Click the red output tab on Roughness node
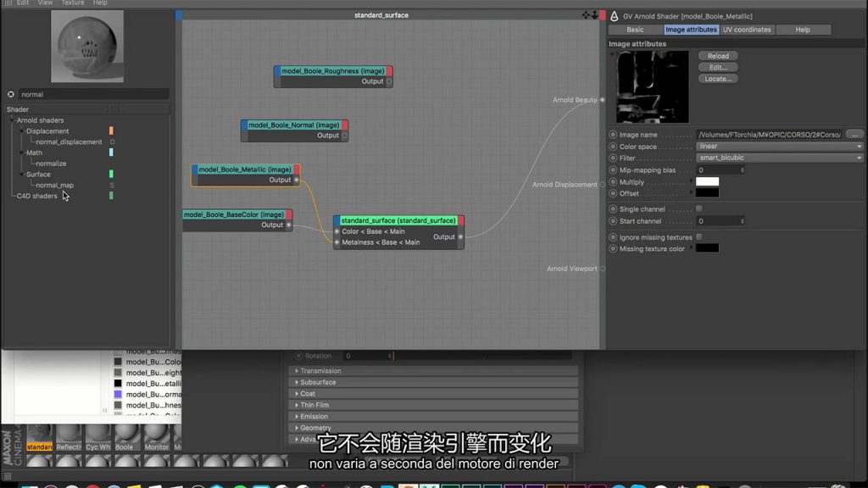This screenshot has width=868, height=488. coord(390,71)
